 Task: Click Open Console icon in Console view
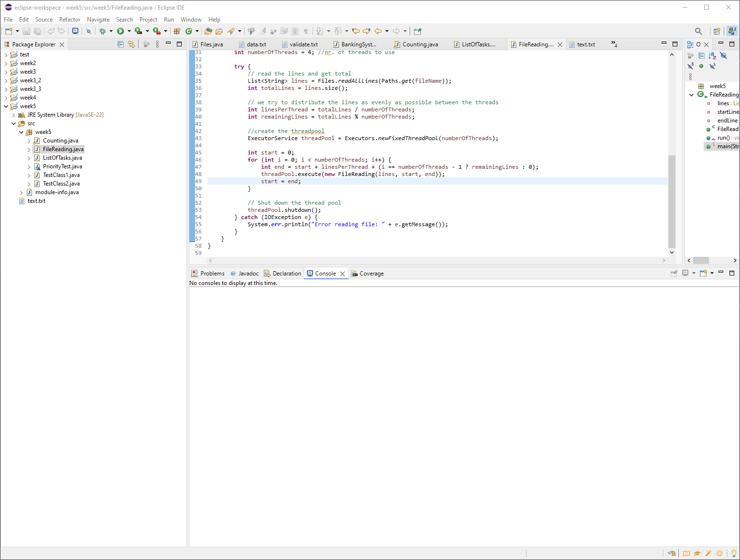click(703, 273)
